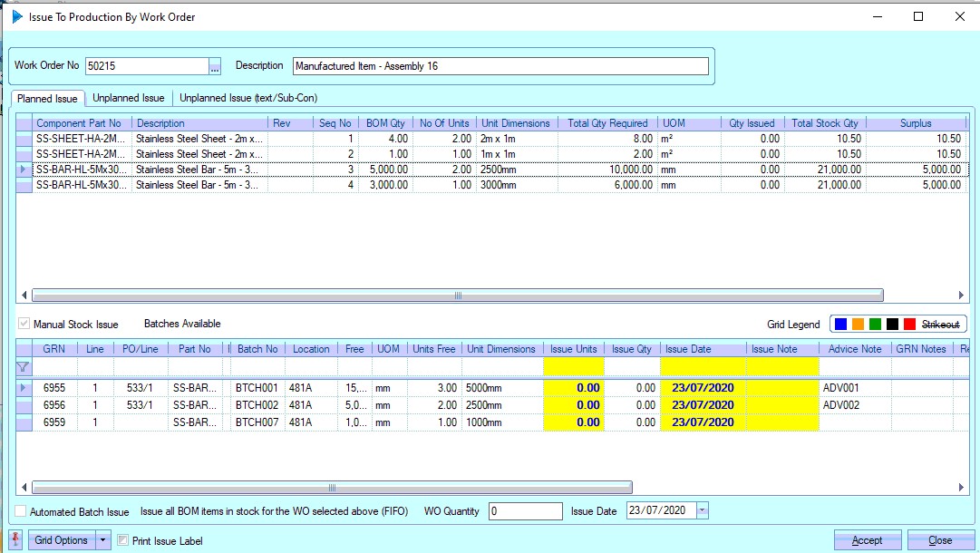This screenshot has width=980, height=553.
Task: Open the Unplanned Issue (text/Sub-Con) tab
Action: click(x=247, y=98)
